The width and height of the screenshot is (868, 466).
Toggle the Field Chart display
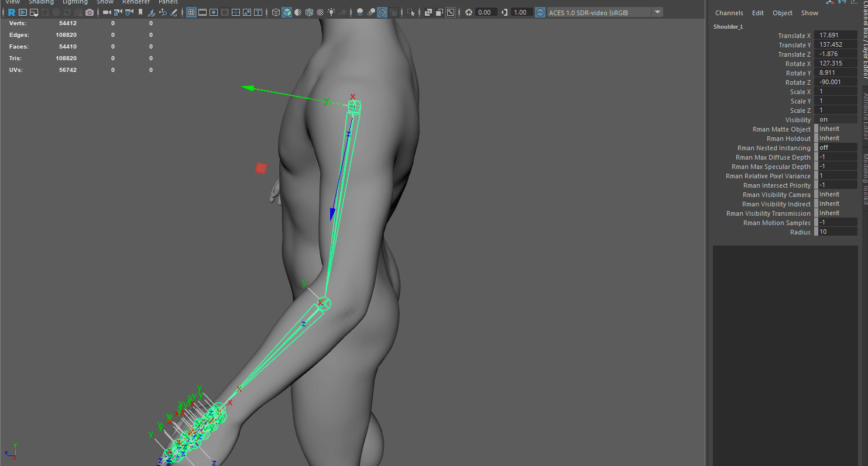tap(236, 12)
